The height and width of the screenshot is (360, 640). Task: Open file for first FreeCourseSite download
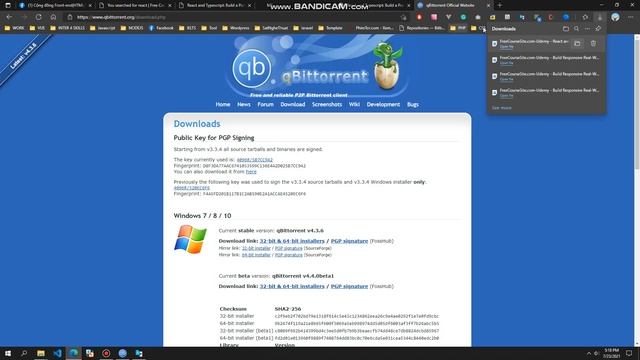coord(507,47)
